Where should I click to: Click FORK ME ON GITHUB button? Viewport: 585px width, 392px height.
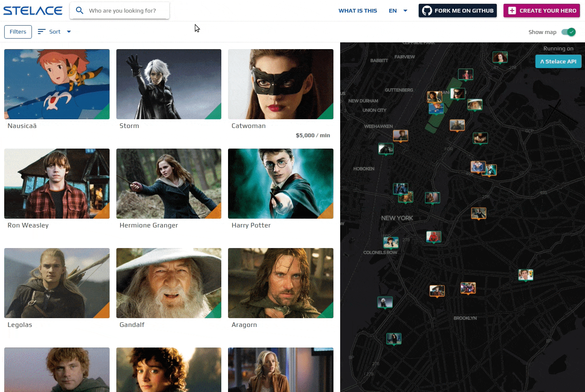(458, 10)
